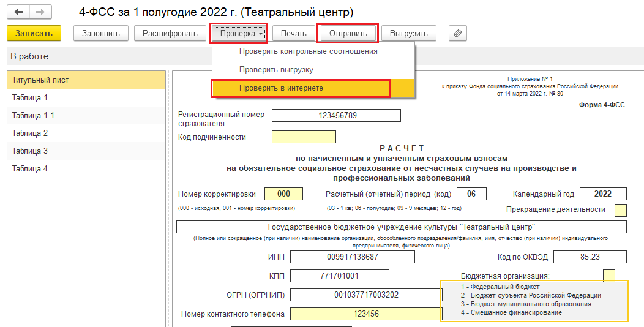Screen dimensions: 644x327
Task: Click the Номер корректировки field 000
Action: tap(284, 194)
